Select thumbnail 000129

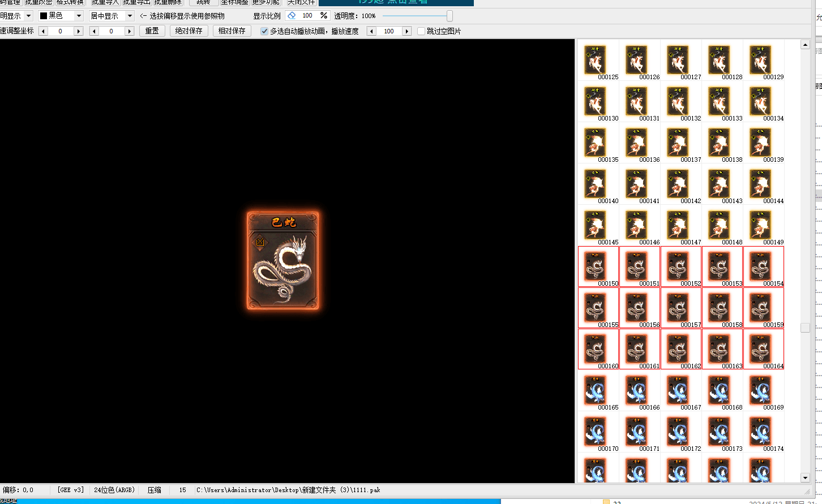(x=764, y=60)
